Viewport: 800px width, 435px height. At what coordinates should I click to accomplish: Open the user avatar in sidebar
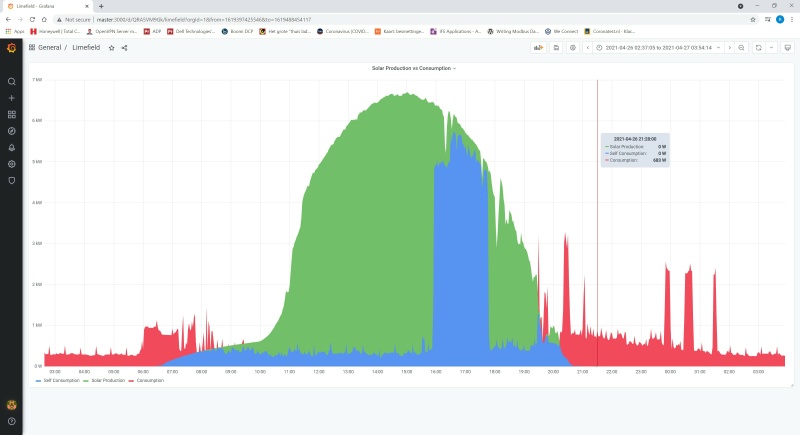coord(11,405)
